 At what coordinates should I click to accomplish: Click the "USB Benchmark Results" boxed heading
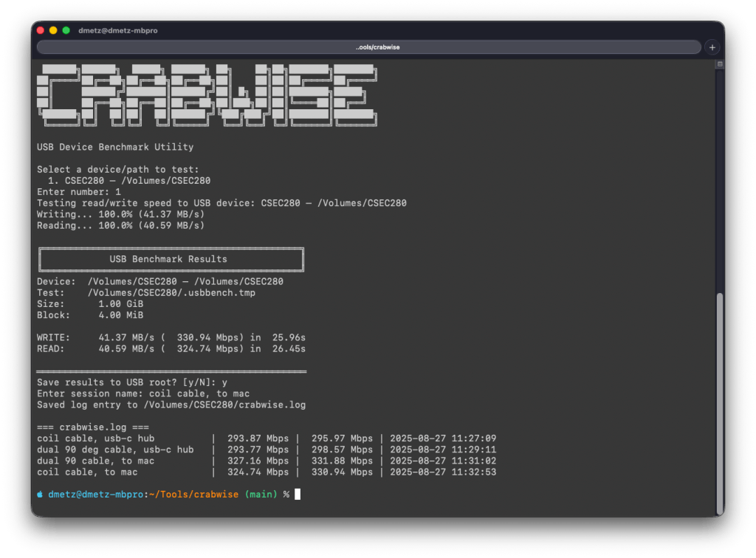pos(169,259)
